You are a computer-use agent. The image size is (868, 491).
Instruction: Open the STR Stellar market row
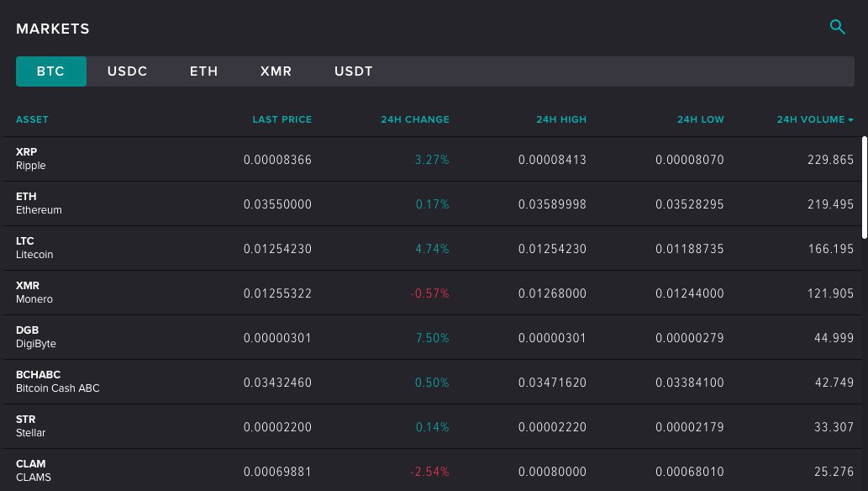coord(433,427)
